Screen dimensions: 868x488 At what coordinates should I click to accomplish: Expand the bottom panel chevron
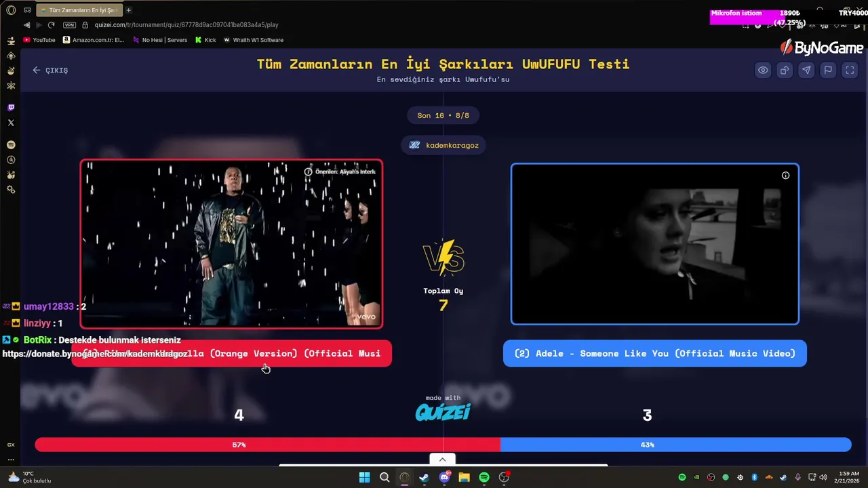point(442,460)
